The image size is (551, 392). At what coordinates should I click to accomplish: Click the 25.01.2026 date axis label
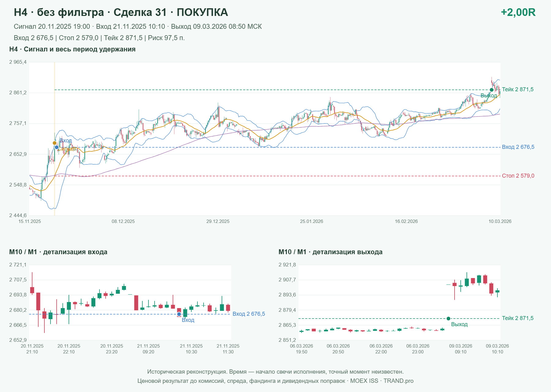point(312,221)
